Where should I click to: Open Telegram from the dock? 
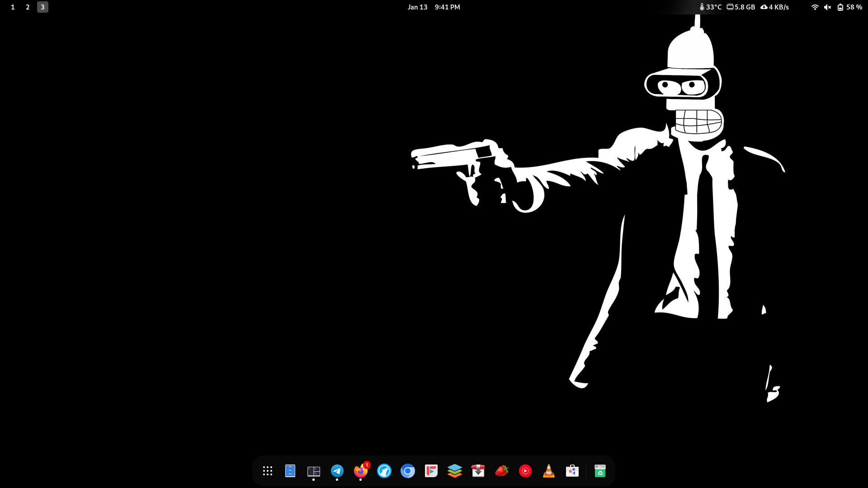[337, 471]
